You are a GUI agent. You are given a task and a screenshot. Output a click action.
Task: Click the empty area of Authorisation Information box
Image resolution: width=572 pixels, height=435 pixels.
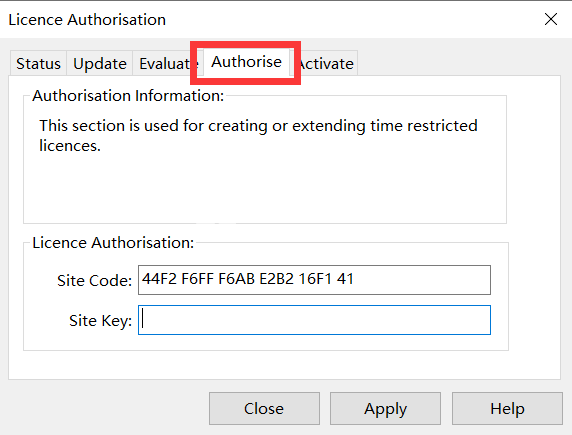[x=265, y=188]
